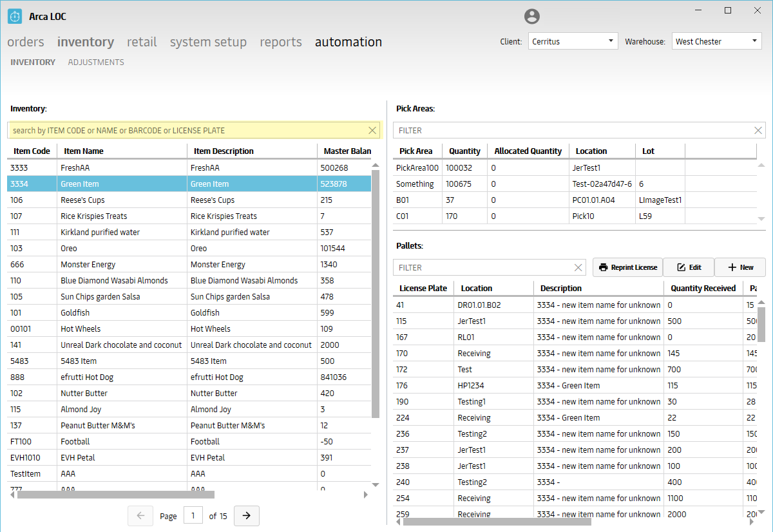Open the user profile avatar icon
The height and width of the screenshot is (532, 773).
(x=532, y=16)
